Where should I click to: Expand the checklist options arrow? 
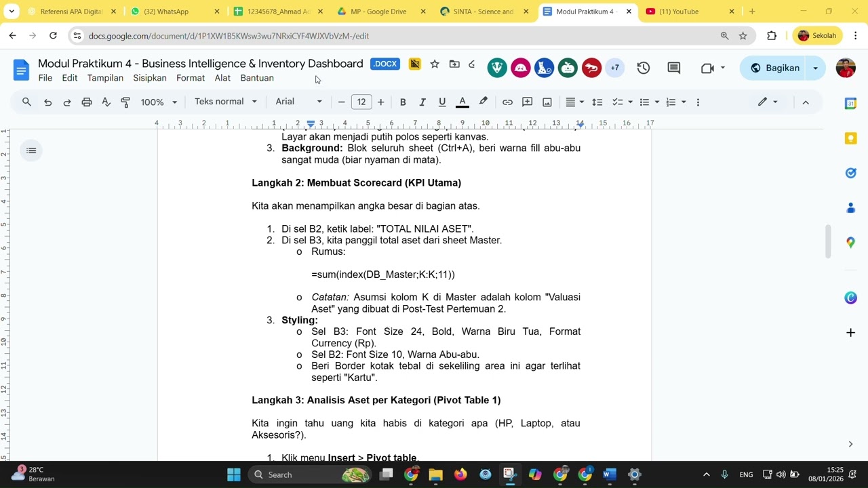(630, 102)
